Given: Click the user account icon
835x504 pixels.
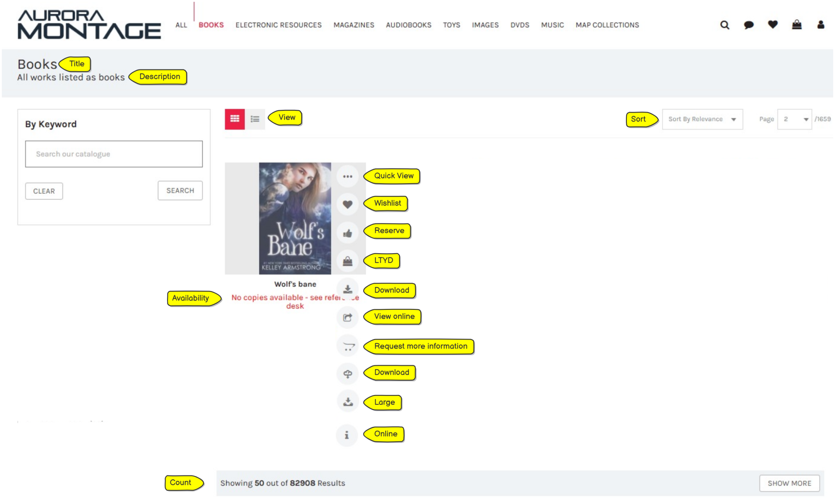Looking at the screenshot, I should (x=820, y=24).
